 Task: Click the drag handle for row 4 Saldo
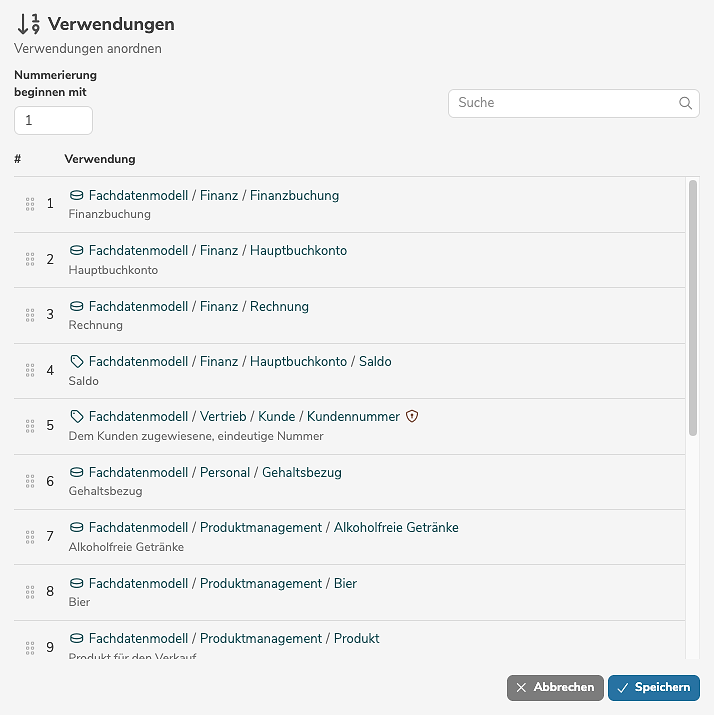[x=30, y=370]
